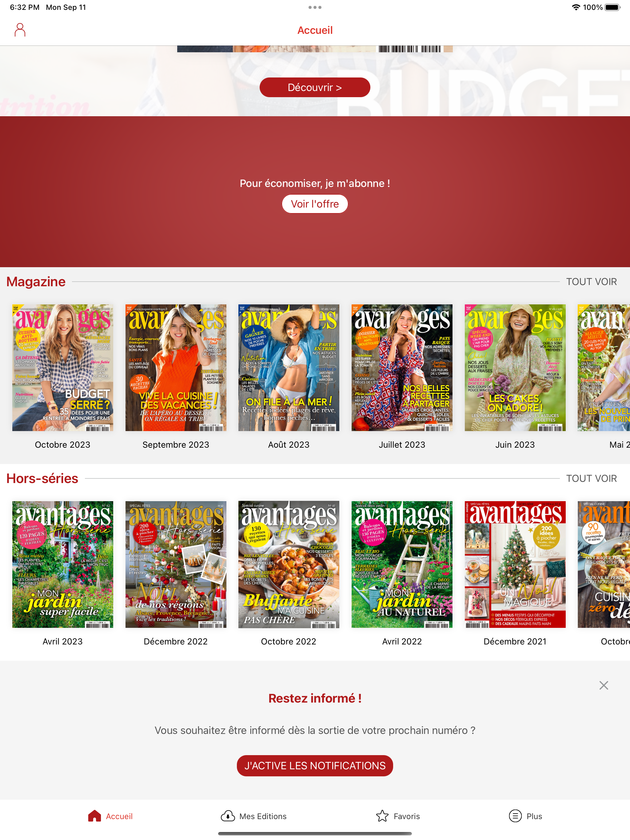The width and height of the screenshot is (630, 840).
Task: Switch to the Favoris tab
Action: tap(398, 816)
